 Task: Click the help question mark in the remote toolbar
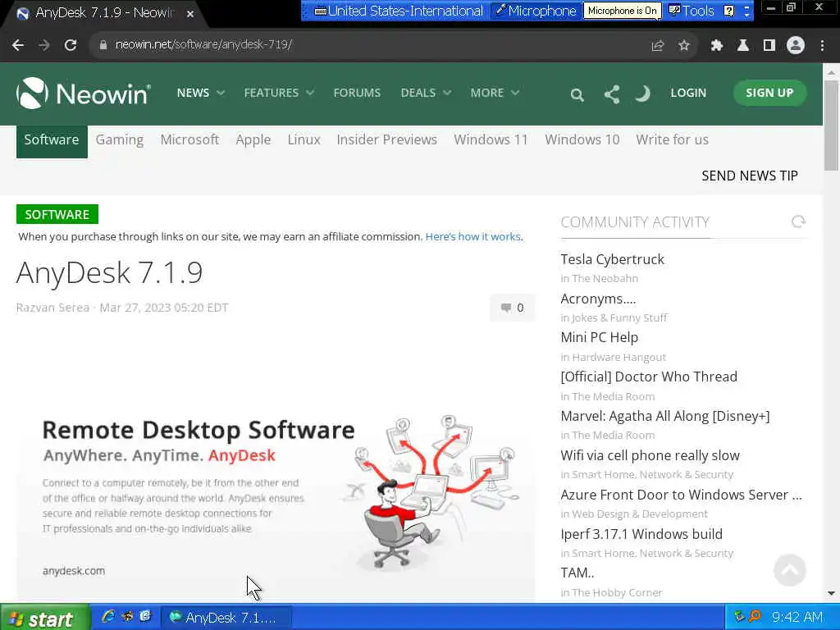(728, 11)
